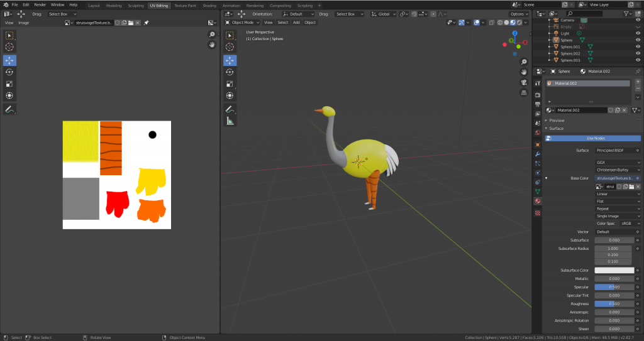The height and width of the screenshot is (341, 644).
Task: Click the camera view icon in viewport
Action: 524,82
